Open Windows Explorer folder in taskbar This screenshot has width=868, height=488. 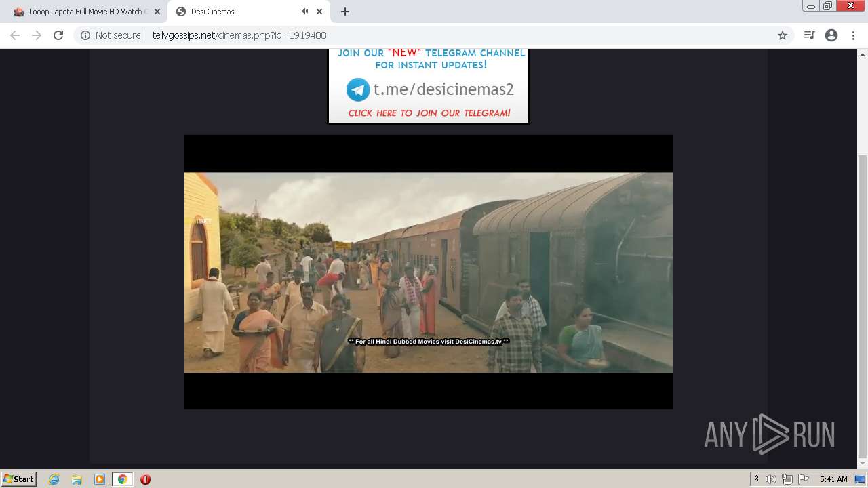tap(77, 479)
